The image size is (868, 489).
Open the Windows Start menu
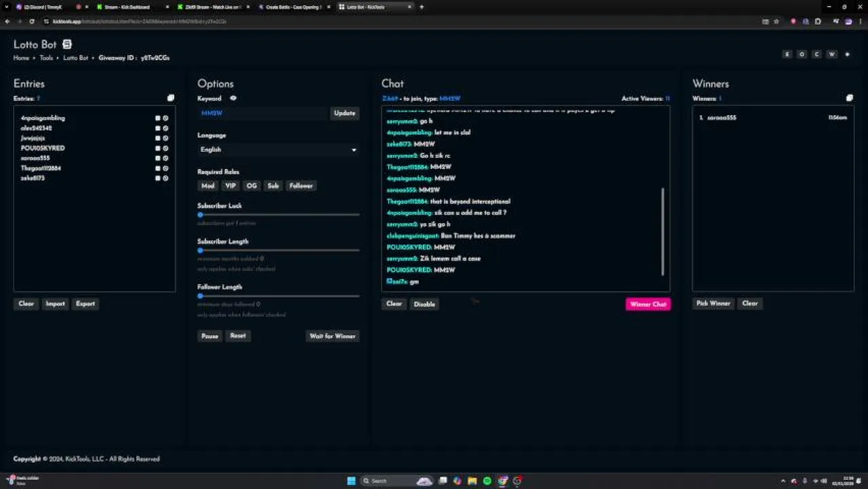click(351, 481)
